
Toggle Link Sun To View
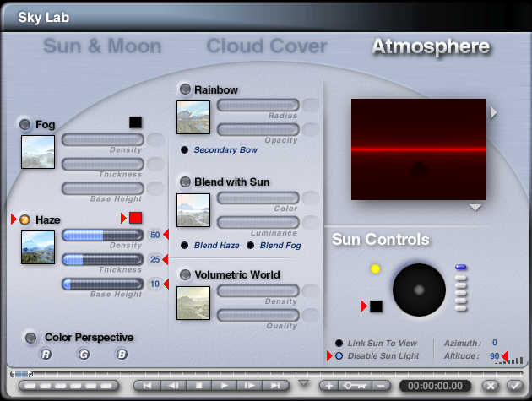coord(339,343)
